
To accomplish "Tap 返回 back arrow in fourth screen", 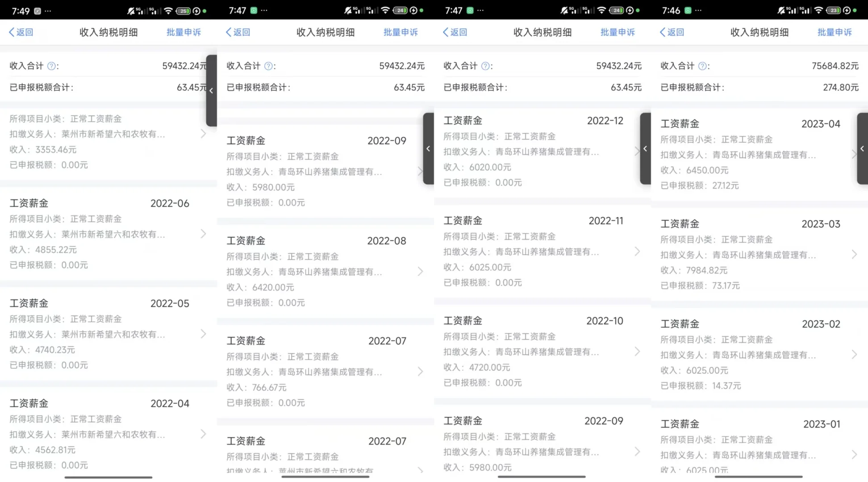I will click(x=672, y=32).
